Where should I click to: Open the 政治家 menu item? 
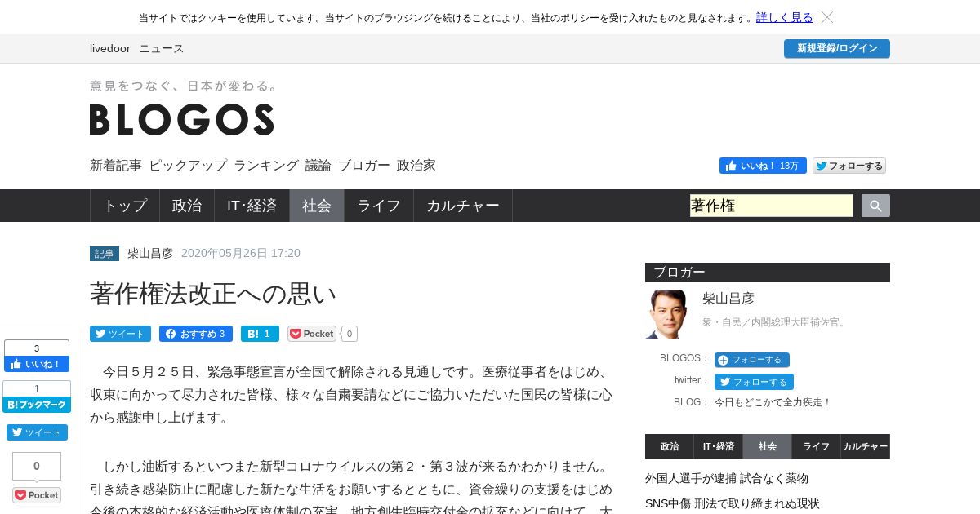pyautogui.click(x=416, y=166)
